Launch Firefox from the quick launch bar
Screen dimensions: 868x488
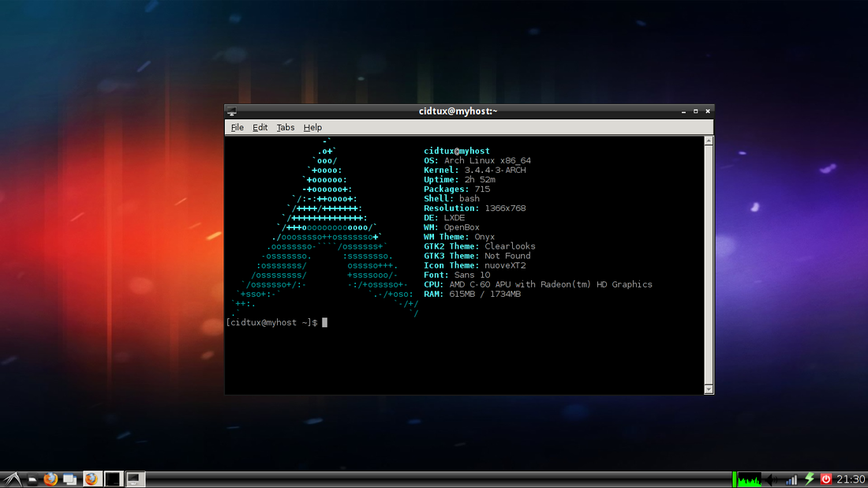pyautogui.click(x=50, y=479)
